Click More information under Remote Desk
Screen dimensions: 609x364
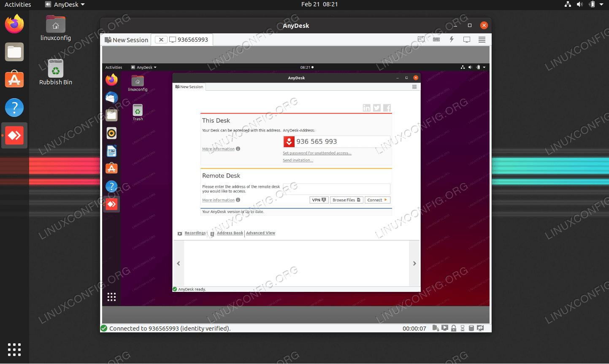coord(218,200)
